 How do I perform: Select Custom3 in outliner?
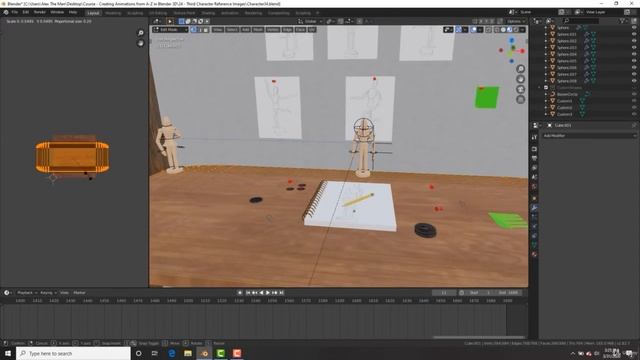point(564,114)
